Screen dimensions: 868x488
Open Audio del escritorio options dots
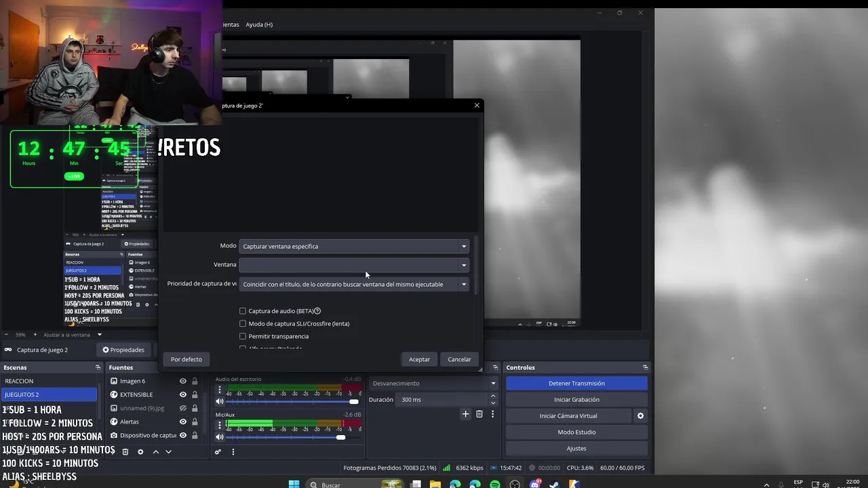219,390
